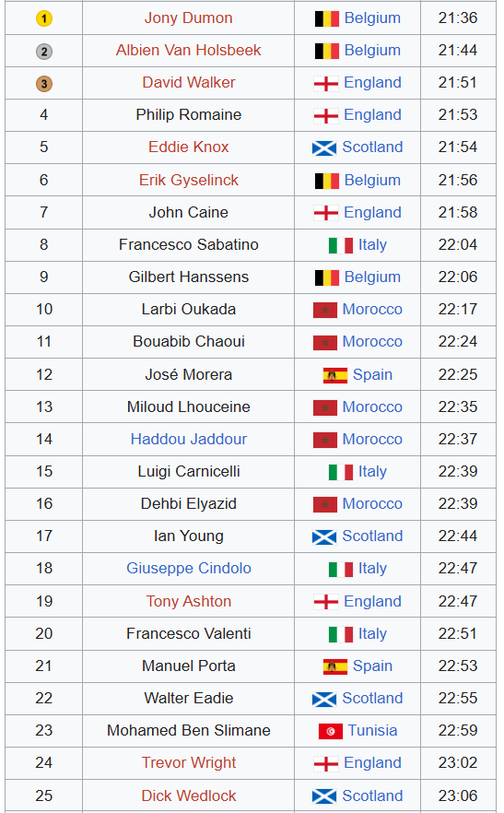This screenshot has height=813, width=504.
Task: Click the gold medal icon for first place
Action: [44, 18]
